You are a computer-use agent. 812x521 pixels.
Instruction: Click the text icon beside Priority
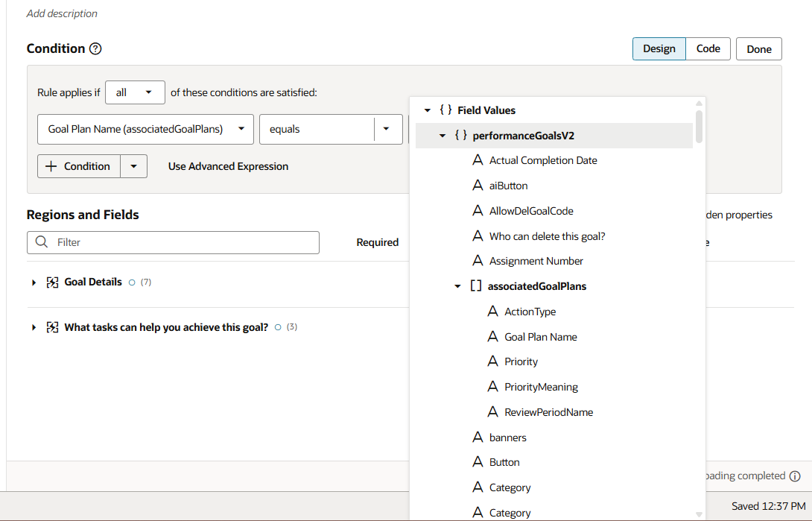pos(492,361)
